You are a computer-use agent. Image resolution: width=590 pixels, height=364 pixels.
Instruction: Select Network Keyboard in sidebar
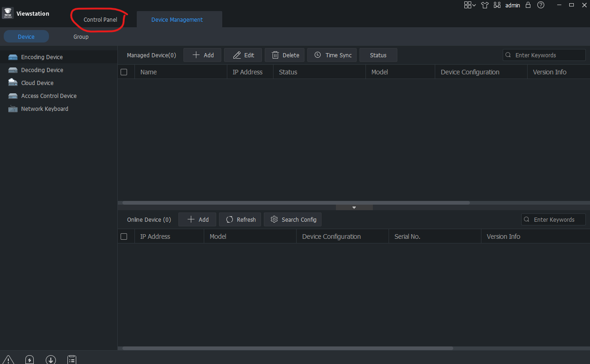coord(59,109)
